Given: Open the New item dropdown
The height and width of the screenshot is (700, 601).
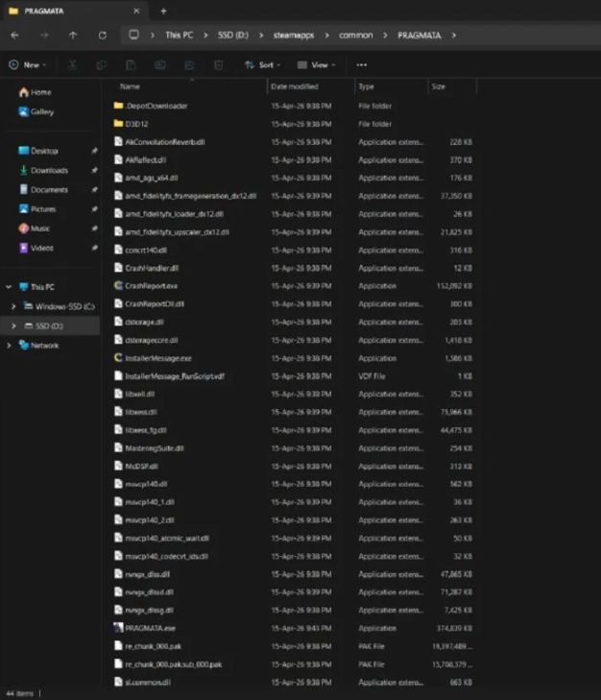Looking at the screenshot, I should [x=28, y=65].
